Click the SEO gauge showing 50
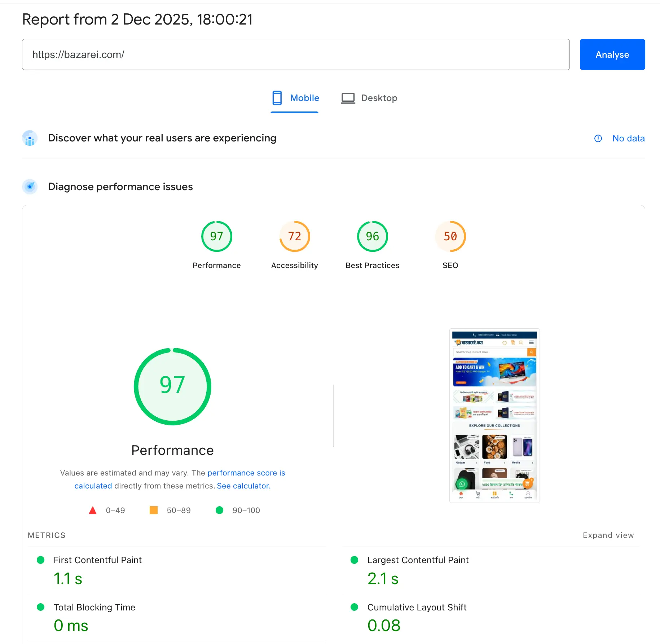The height and width of the screenshot is (644, 660). (x=450, y=236)
